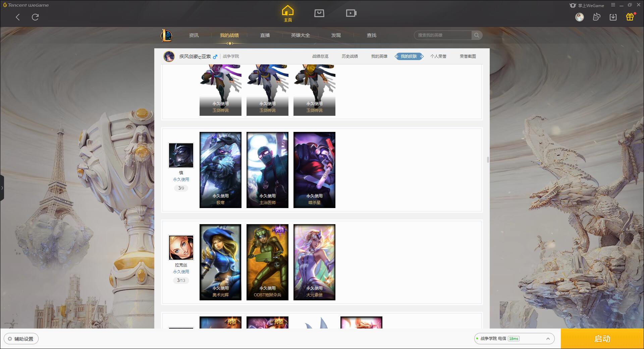Click the 18ms latency indicator
Image resolution: width=644 pixels, height=349 pixels.
(514, 339)
